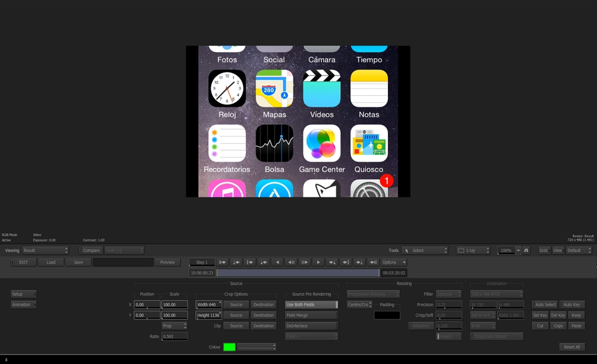Click the Save button

click(78, 262)
